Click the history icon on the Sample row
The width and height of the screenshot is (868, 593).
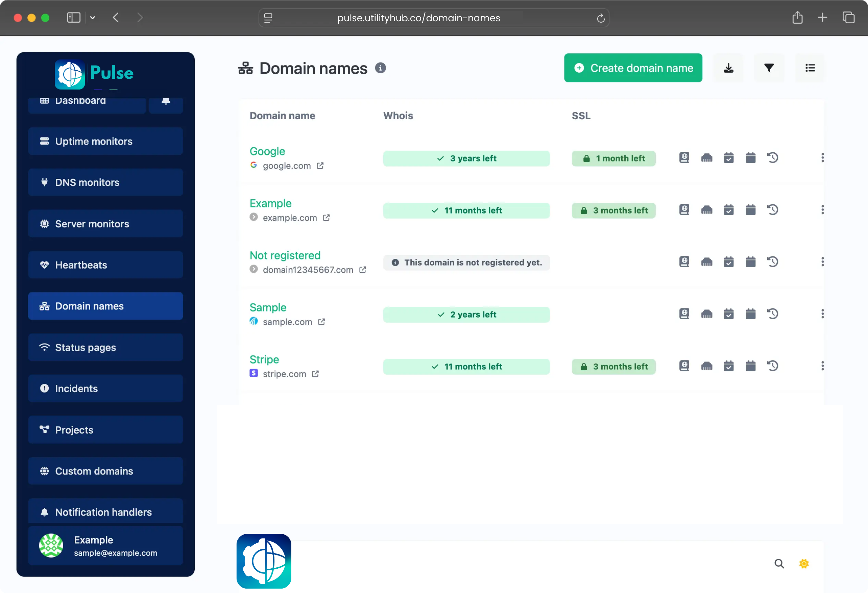click(773, 314)
